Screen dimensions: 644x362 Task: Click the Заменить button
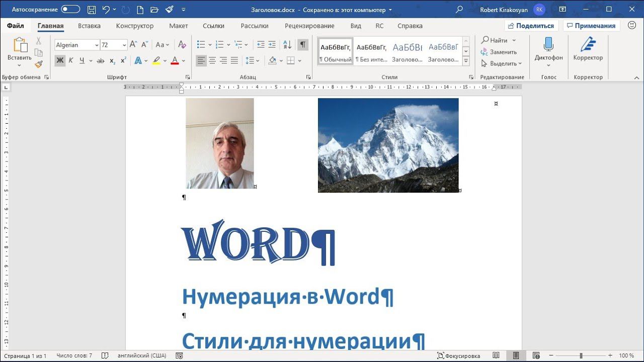[x=499, y=52]
